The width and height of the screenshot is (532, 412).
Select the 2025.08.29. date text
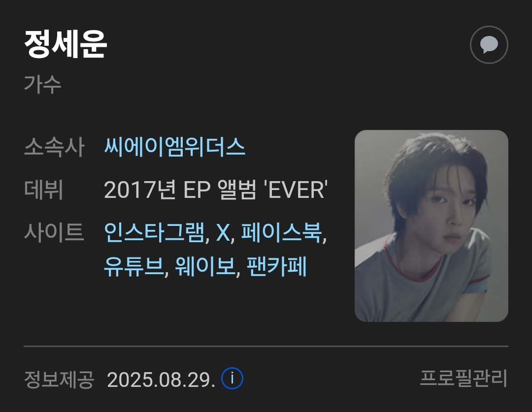(x=161, y=380)
